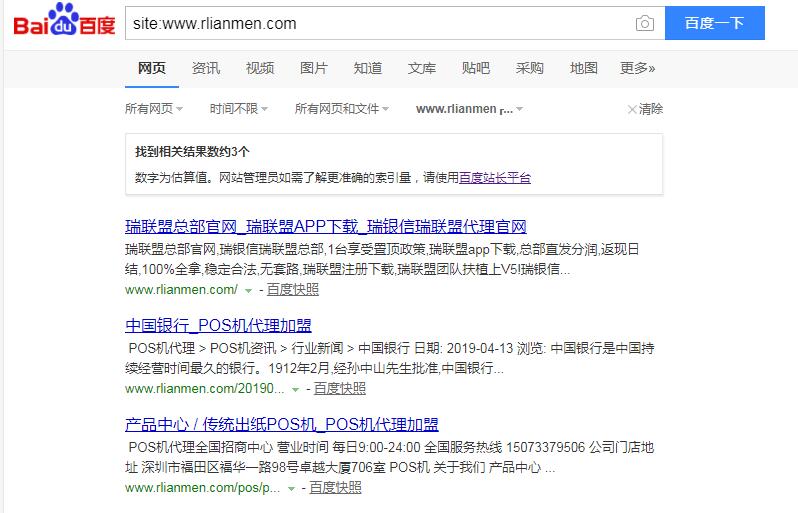Open result 瑞联盟总部官网_瑞联盟APP下载
The width and height of the screenshot is (798, 513).
(x=326, y=226)
